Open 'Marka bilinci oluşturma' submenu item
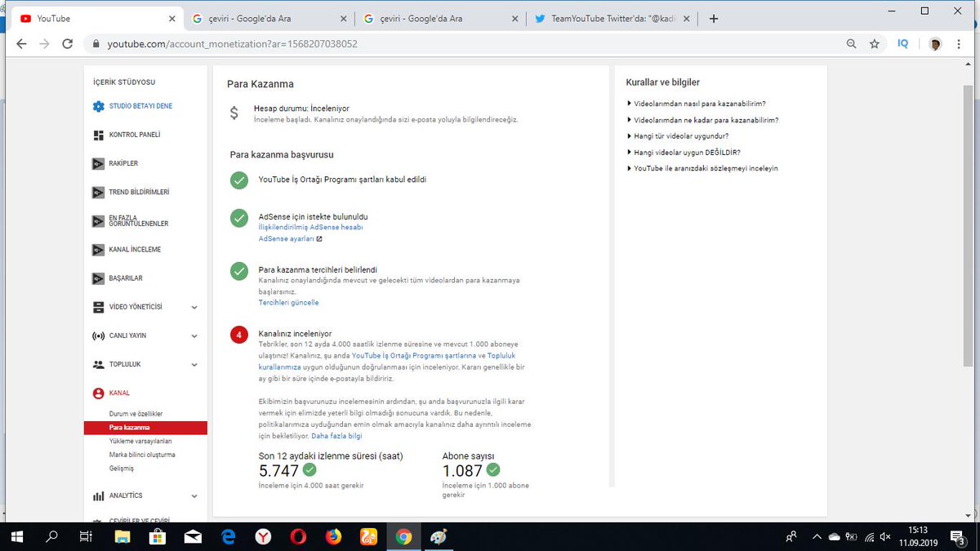980x551 pixels. (x=142, y=455)
